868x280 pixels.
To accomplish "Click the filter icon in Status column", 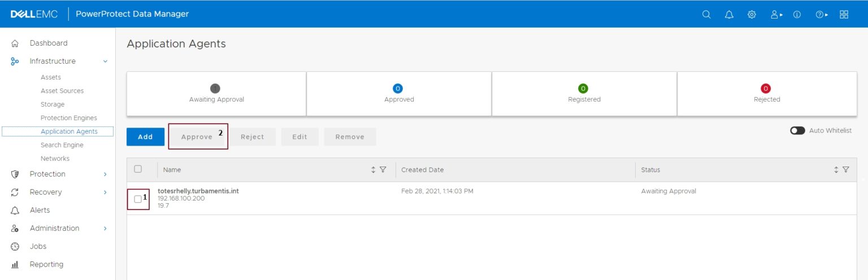I will click(x=845, y=169).
